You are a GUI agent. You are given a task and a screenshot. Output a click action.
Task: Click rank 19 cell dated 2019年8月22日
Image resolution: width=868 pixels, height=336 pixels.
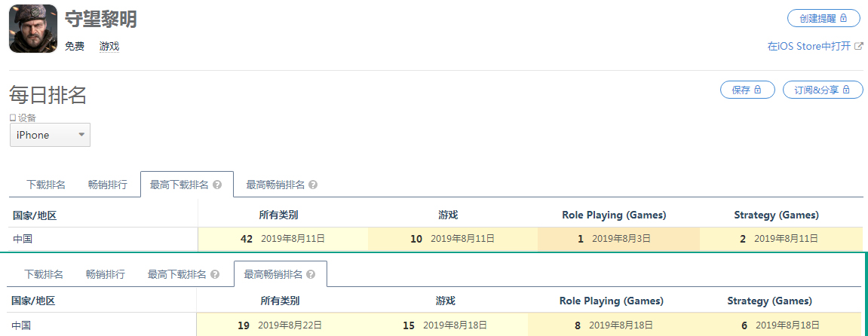point(280,325)
